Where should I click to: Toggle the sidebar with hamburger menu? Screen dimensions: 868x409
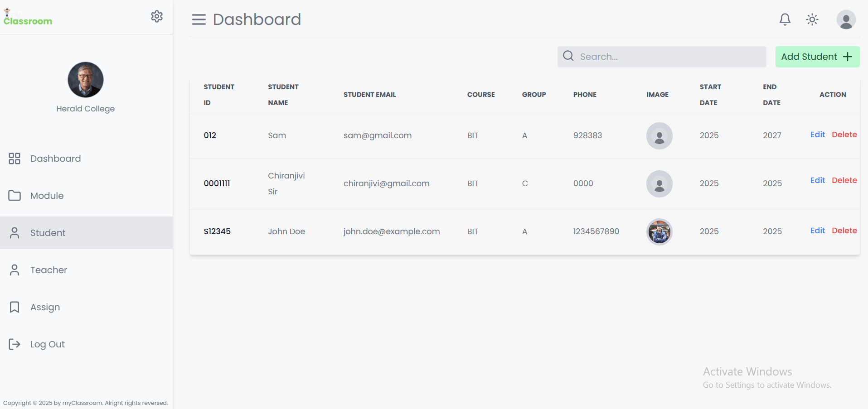199,19
